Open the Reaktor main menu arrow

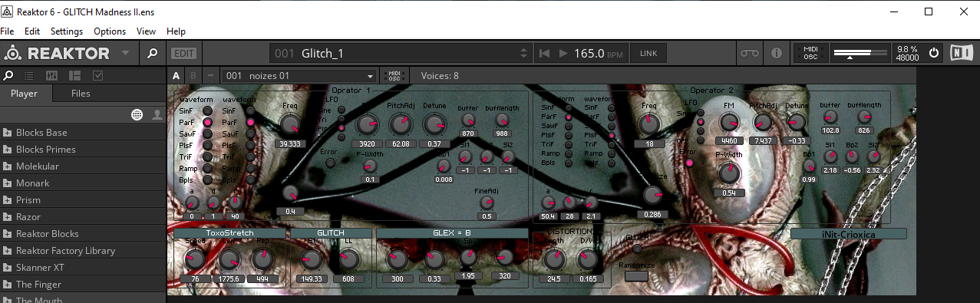pyautogui.click(x=125, y=53)
